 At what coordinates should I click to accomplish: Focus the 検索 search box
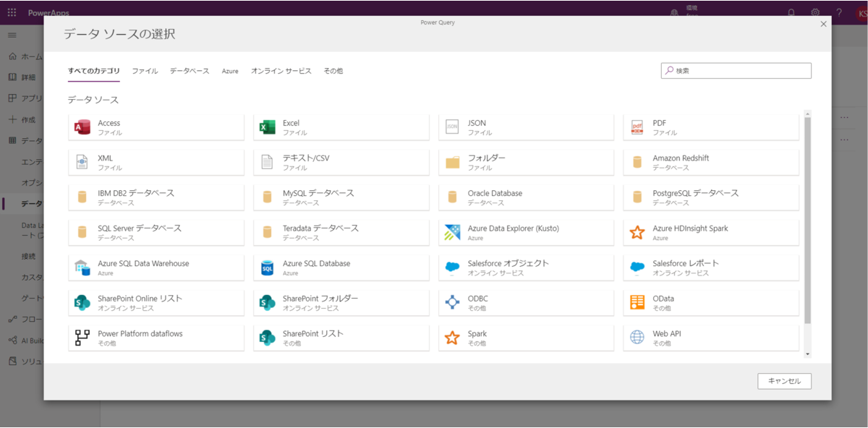click(x=736, y=71)
